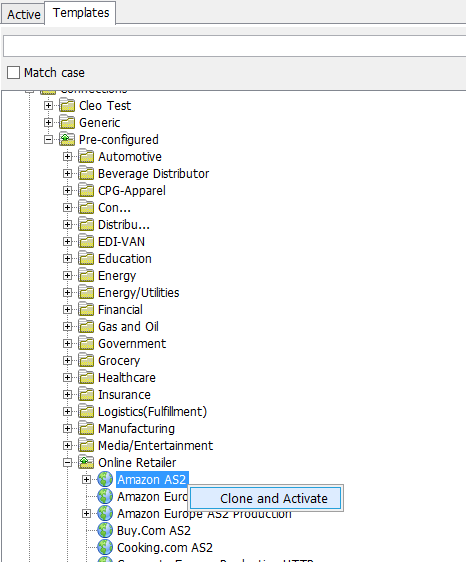Select the Cooking.com AS2 host
The width and height of the screenshot is (466, 562).
[x=165, y=548]
